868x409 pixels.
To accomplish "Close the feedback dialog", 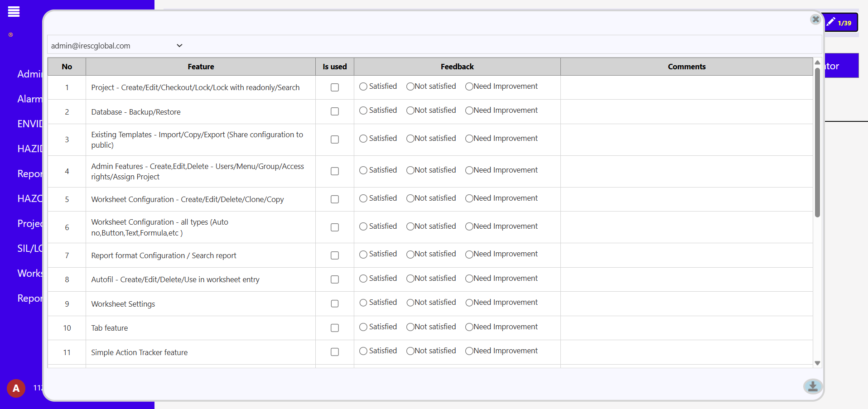I will click(815, 19).
